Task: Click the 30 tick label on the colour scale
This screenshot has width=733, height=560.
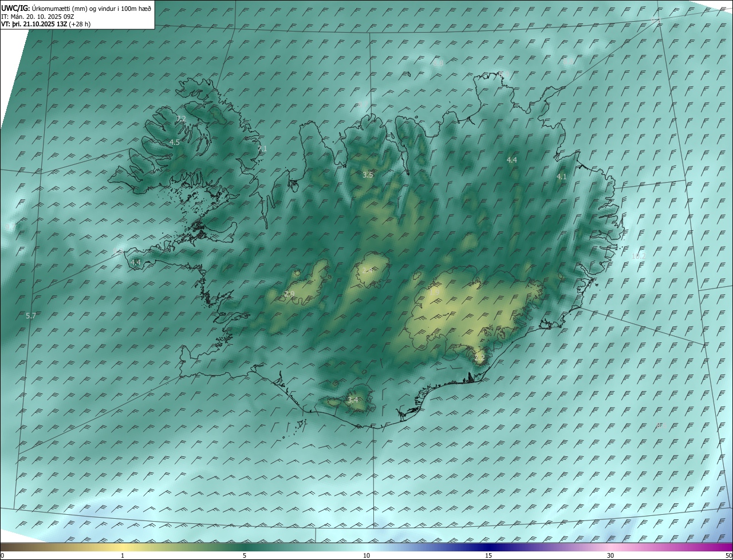Action: pos(610,555)
